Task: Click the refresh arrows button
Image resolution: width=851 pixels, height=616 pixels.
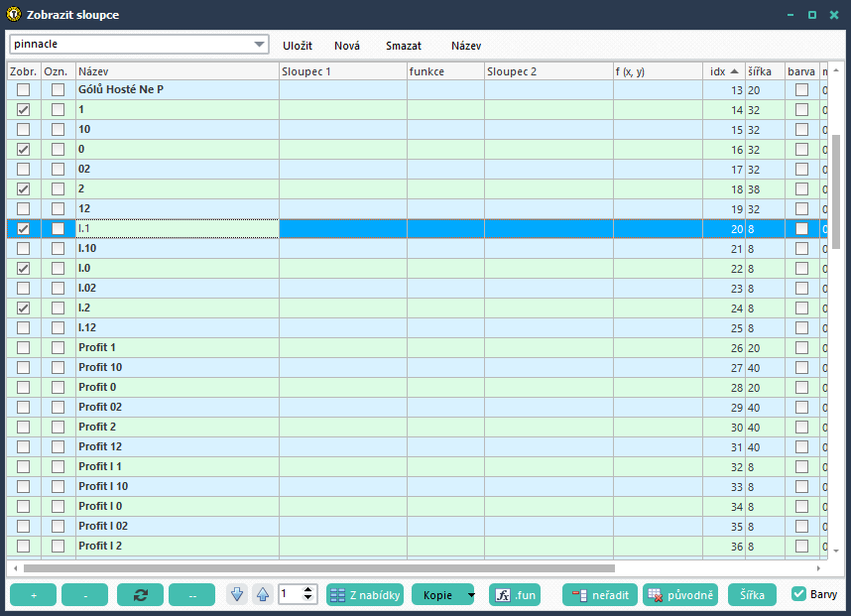Action: click(x=140, y=595)
